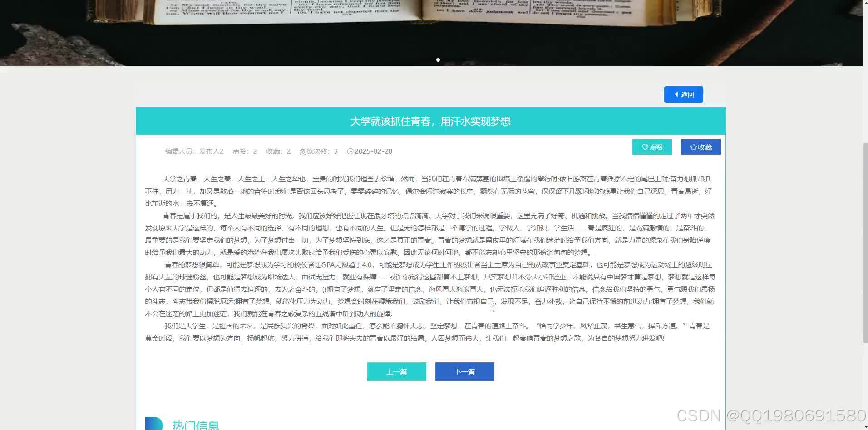Image resolution: width=868 pixels, height=430 pixels.
Task: Click the article title 大学就该抓住青春，用汗水实现梦想
Action: (430, 121)
